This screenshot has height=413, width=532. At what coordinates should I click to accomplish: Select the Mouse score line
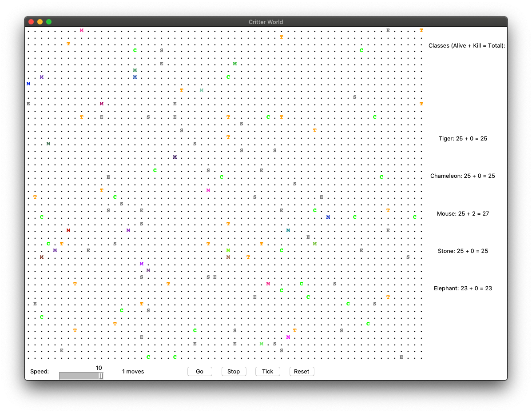463,214
